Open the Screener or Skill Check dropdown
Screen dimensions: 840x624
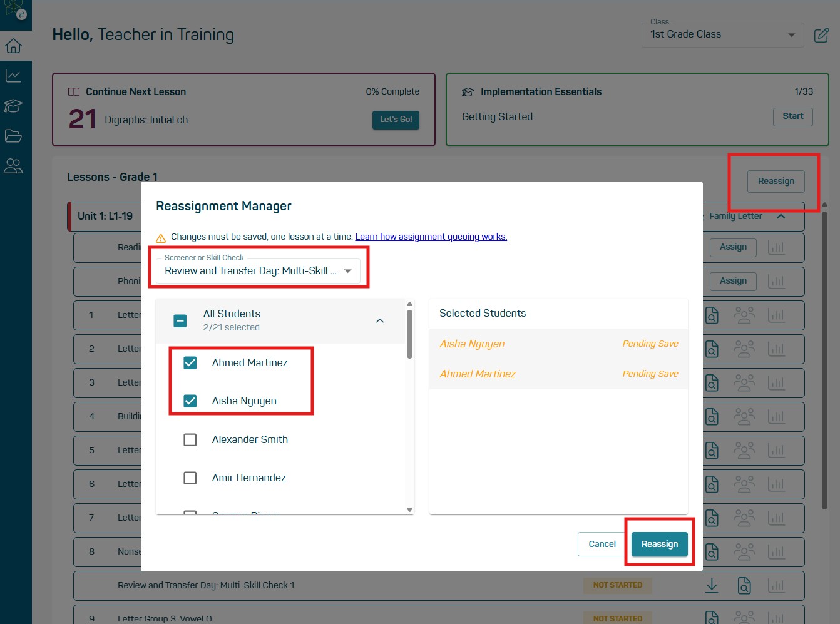point(258,271)
